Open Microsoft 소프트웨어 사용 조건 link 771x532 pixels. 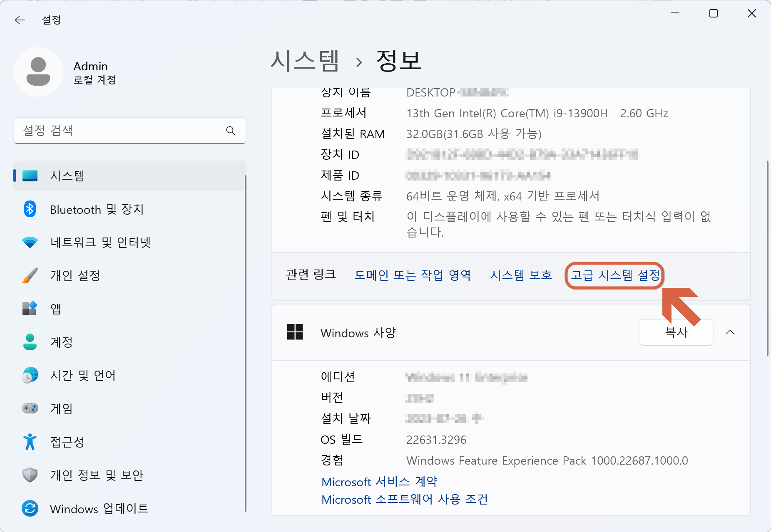(x=405, y=499)
